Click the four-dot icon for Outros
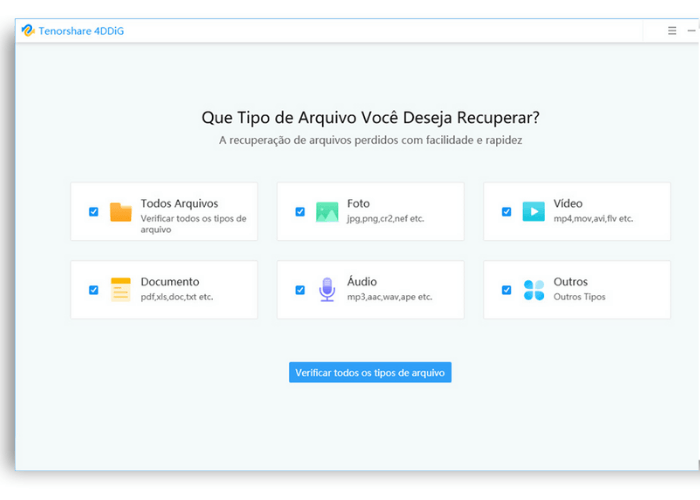 [533, 290]
